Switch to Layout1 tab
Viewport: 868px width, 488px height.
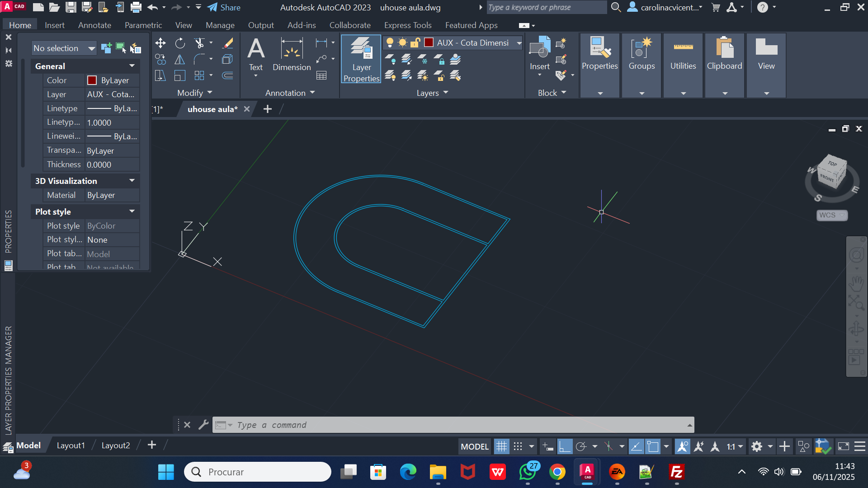[x=71, y=446]
